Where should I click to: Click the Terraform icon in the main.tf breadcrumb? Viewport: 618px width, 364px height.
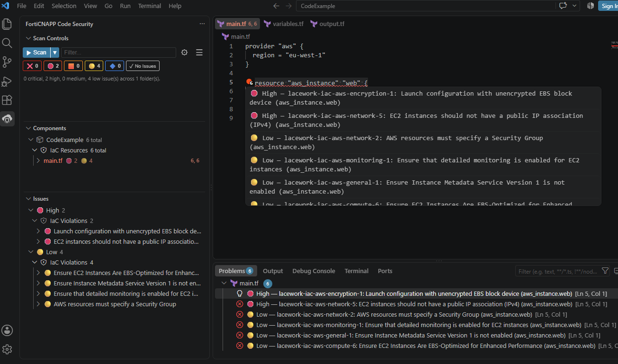coord(225,36)
